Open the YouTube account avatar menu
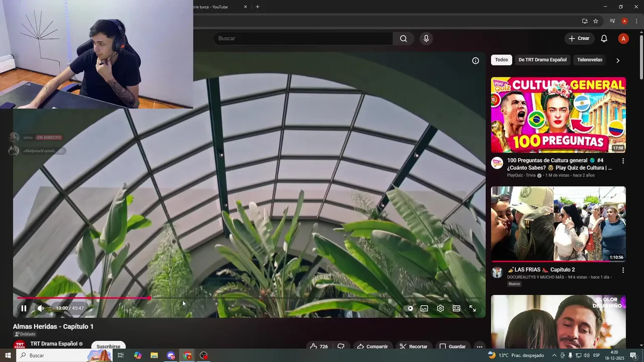Image resolution: width=644 pixels, height=362 pixels. 623,39
